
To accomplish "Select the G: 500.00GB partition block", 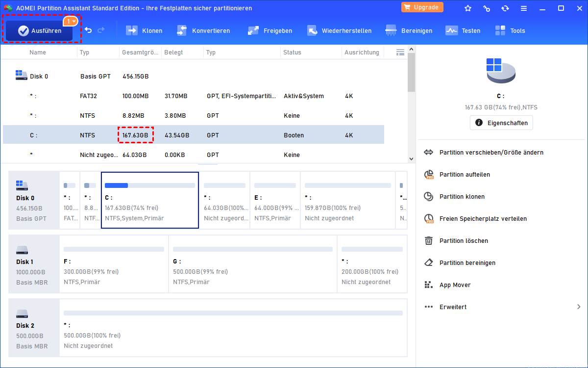I will tap(253, 264).
